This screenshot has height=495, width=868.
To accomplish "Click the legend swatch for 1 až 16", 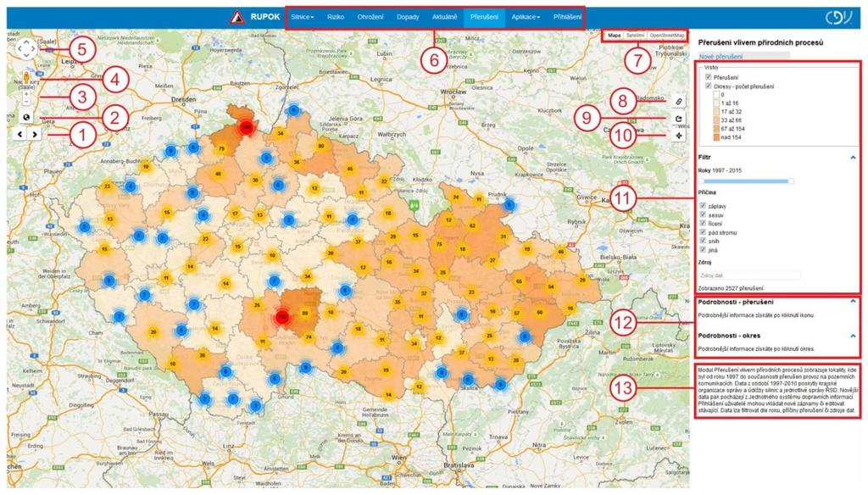I will click(715, 103).
